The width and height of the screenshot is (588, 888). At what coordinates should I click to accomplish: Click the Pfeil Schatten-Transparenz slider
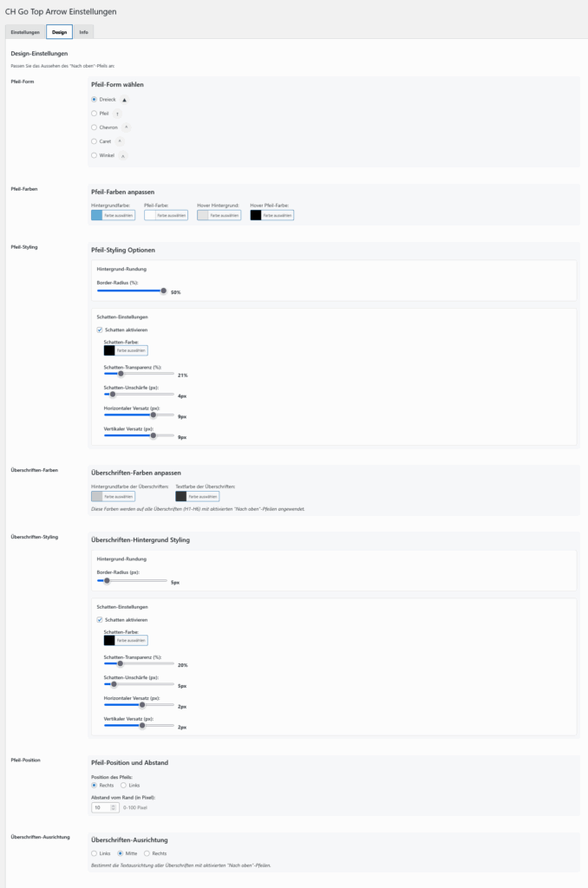[x=139, y=374]
